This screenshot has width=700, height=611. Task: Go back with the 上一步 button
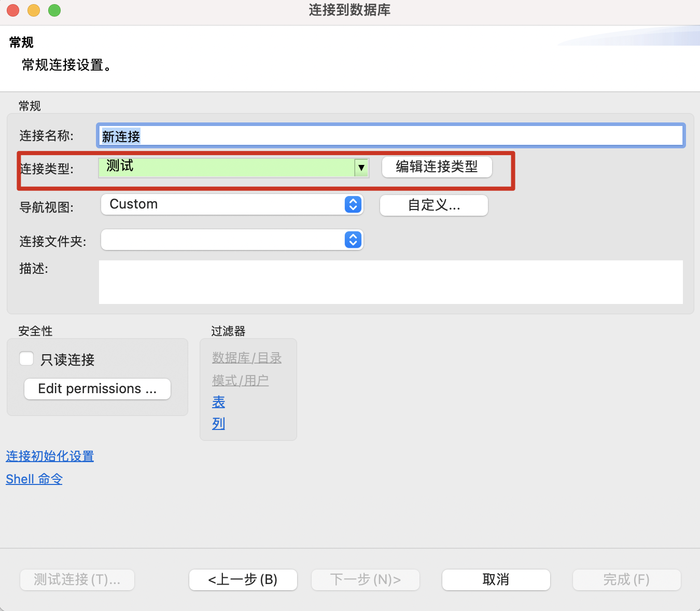point(243,579)
